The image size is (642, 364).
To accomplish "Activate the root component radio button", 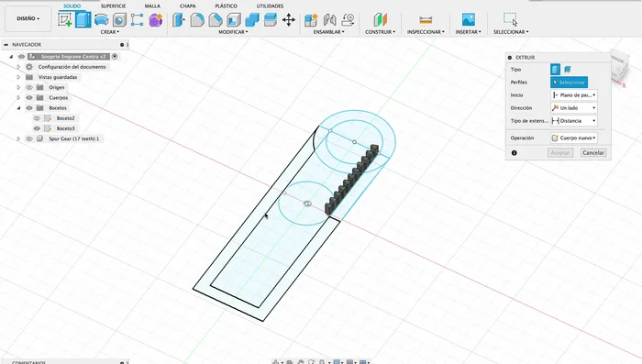I will [x=115, y=57].
